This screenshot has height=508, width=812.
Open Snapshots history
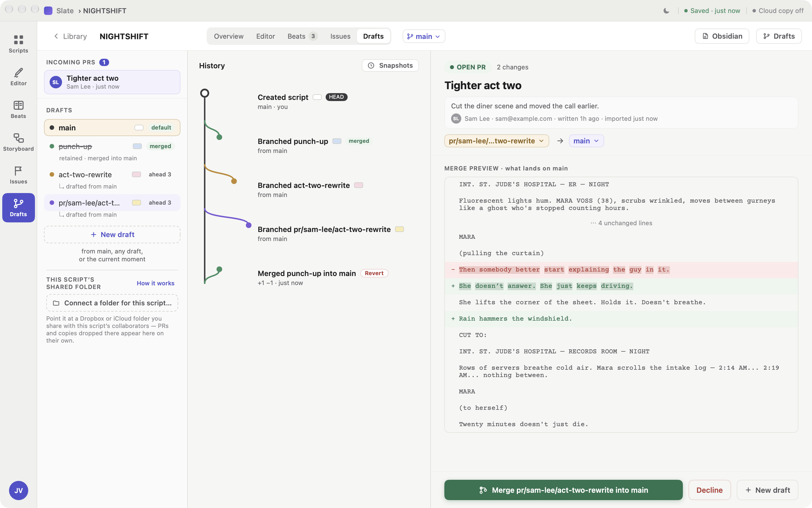click(390, 65)
